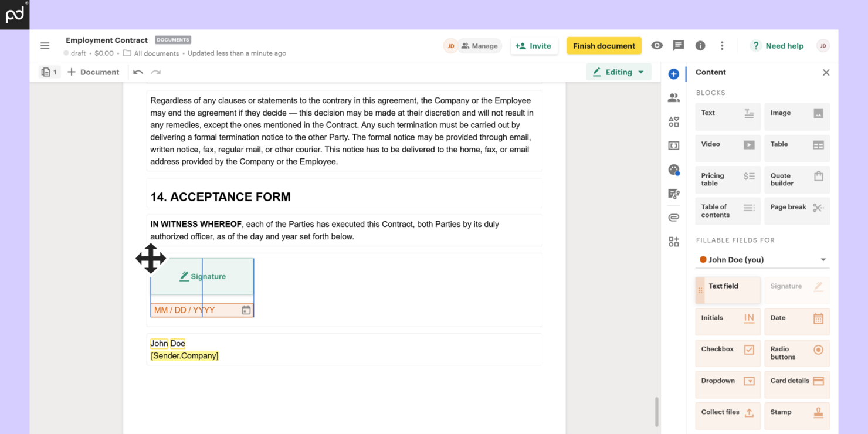Viewport: 868px width, 434px height.
Task: Select the Collect files fillable field
Action: click(x=728, y=416)
